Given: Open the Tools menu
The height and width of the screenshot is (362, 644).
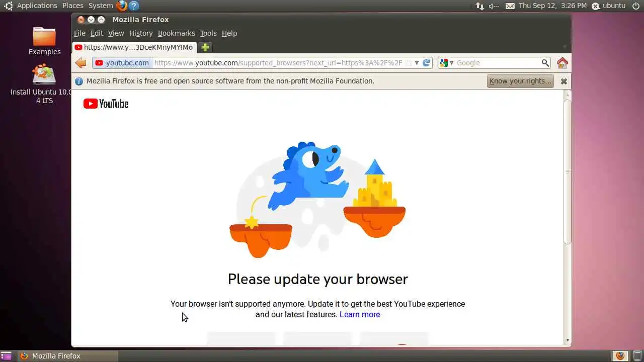Looking at the screenshot, I should [x=208, y=33].
